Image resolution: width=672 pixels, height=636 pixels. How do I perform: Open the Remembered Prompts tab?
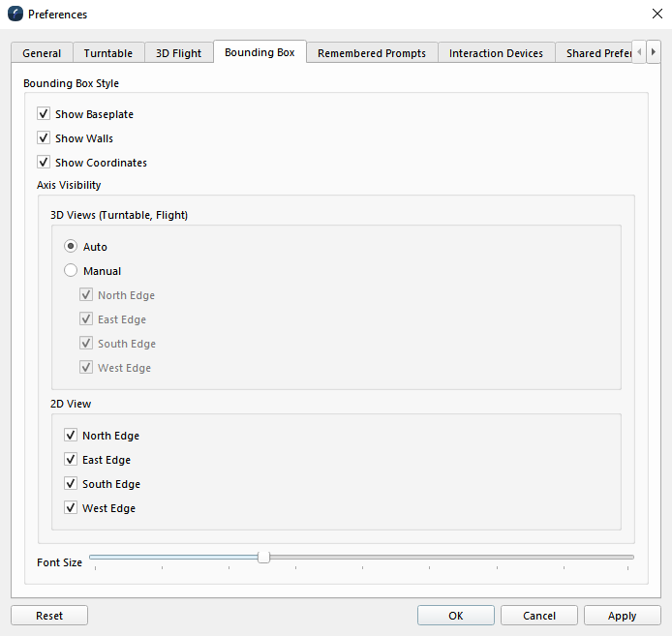[372, 53]
